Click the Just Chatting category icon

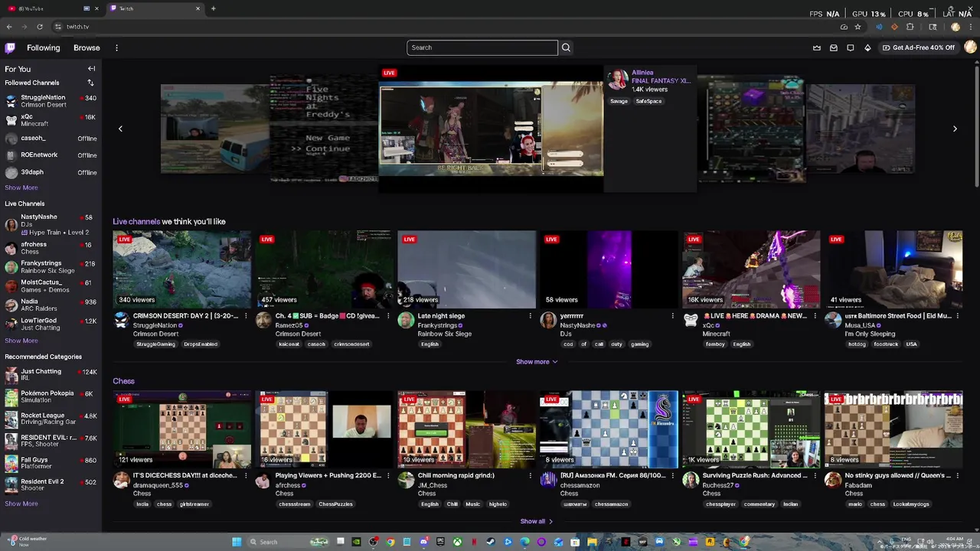tap(11, 375)
